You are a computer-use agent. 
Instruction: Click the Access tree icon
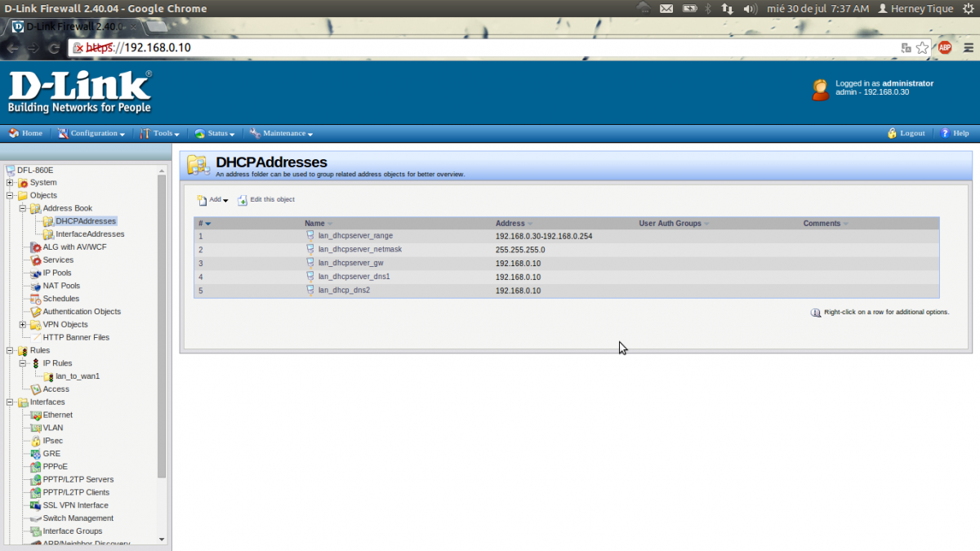[x=36, y=389]
